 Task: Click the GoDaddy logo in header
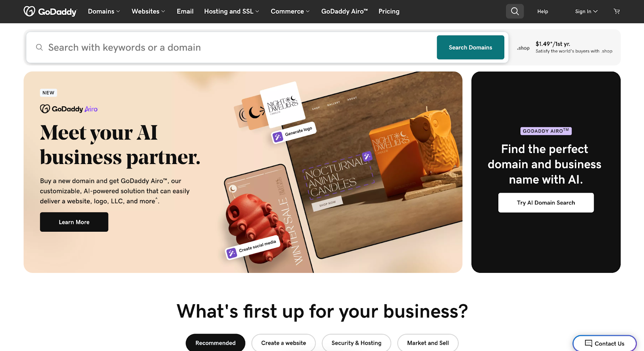pyautogui.click(x=50, y=11)
